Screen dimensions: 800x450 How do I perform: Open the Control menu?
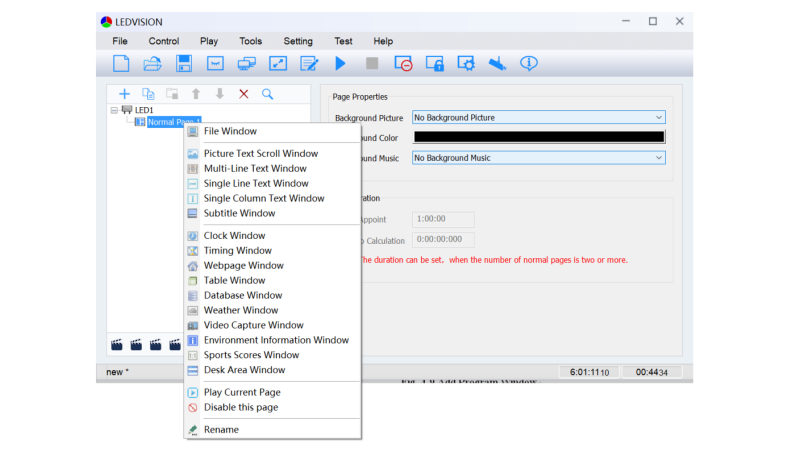coord(164,41)
